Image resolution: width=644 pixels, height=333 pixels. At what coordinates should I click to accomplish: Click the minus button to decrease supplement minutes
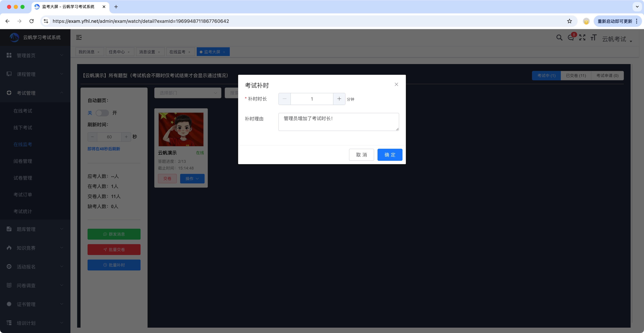pyautogui.click(x=284, y=99)
